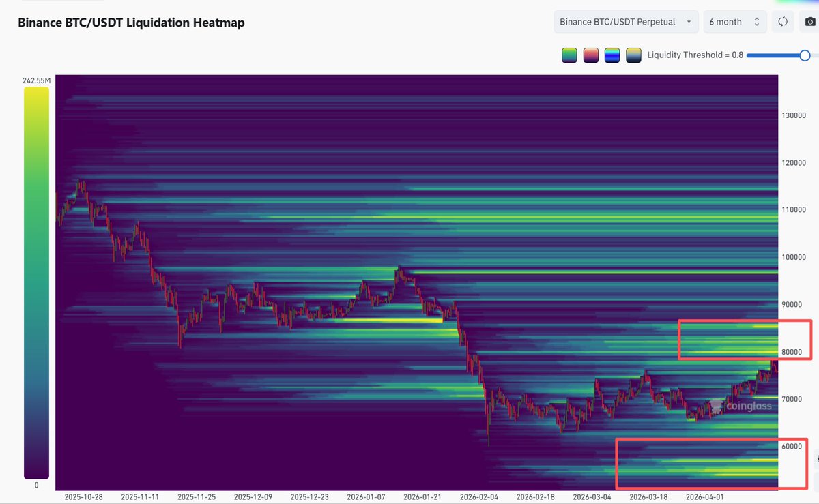Click the 2025-11-25 date axis label

click(x=197, y=497)
